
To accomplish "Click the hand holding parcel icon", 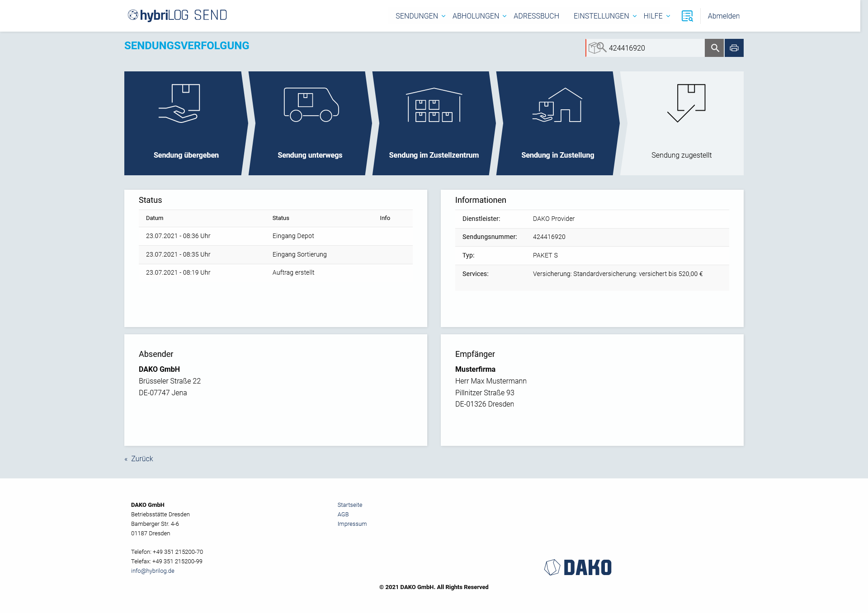I will pos(179,103).
